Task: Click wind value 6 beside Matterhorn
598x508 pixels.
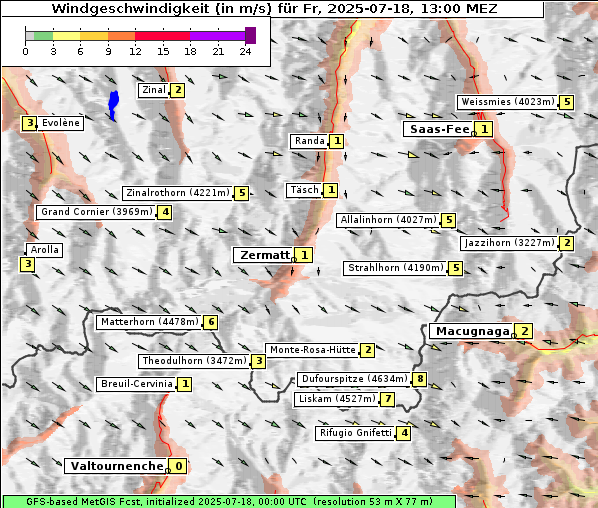Action: click(211, 322)
